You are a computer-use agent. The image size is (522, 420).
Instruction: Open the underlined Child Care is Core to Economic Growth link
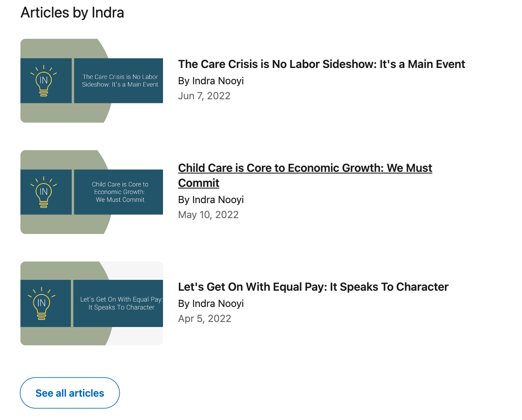(305, 175)
